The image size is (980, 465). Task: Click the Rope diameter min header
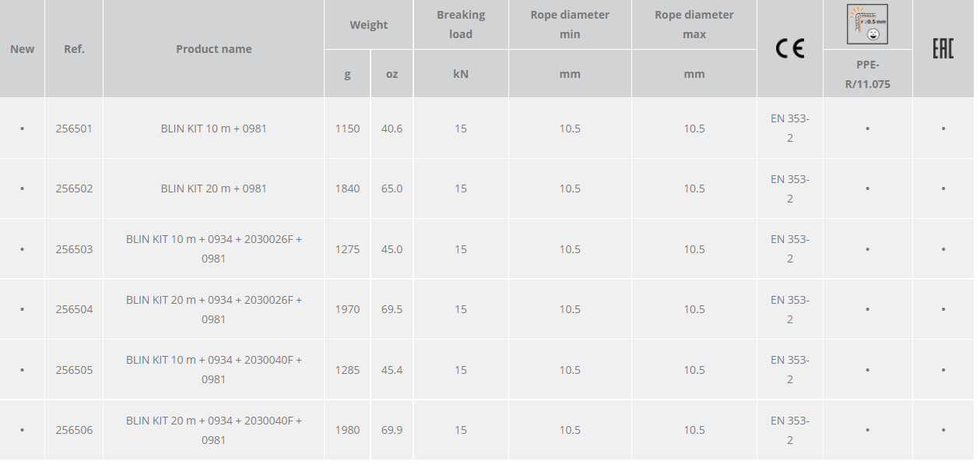point(570,24)
